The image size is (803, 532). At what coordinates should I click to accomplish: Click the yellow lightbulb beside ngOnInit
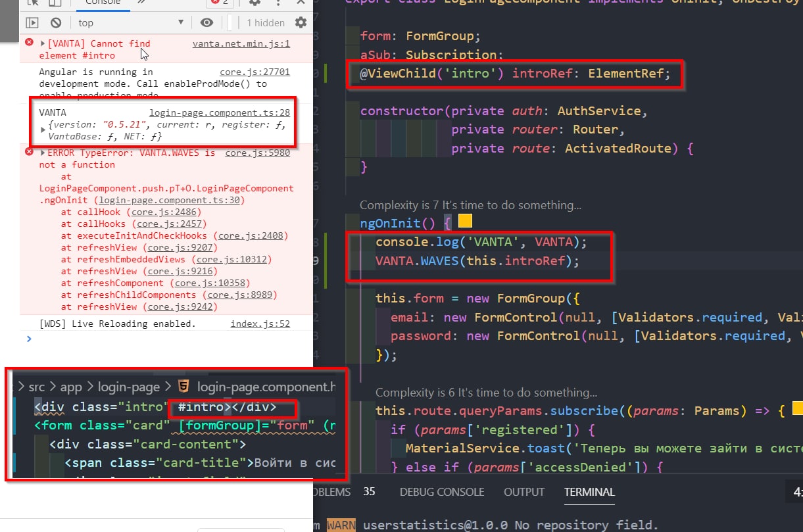(x=465, y=221)
